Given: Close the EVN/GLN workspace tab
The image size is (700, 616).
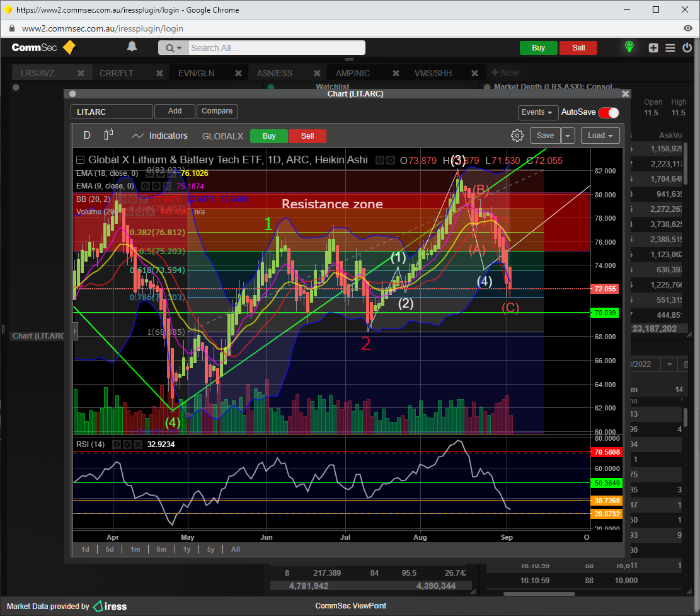Looking at the screenshot, I should pos(238,73).
